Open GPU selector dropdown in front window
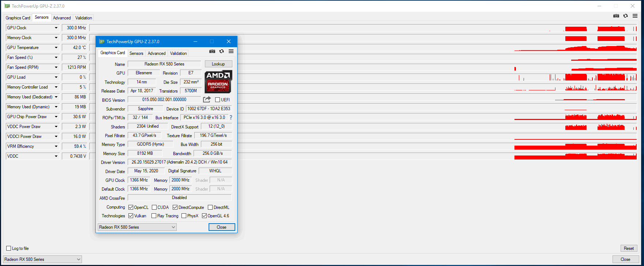Viewport: 644px width, 266px height. [x=137, y=227]
